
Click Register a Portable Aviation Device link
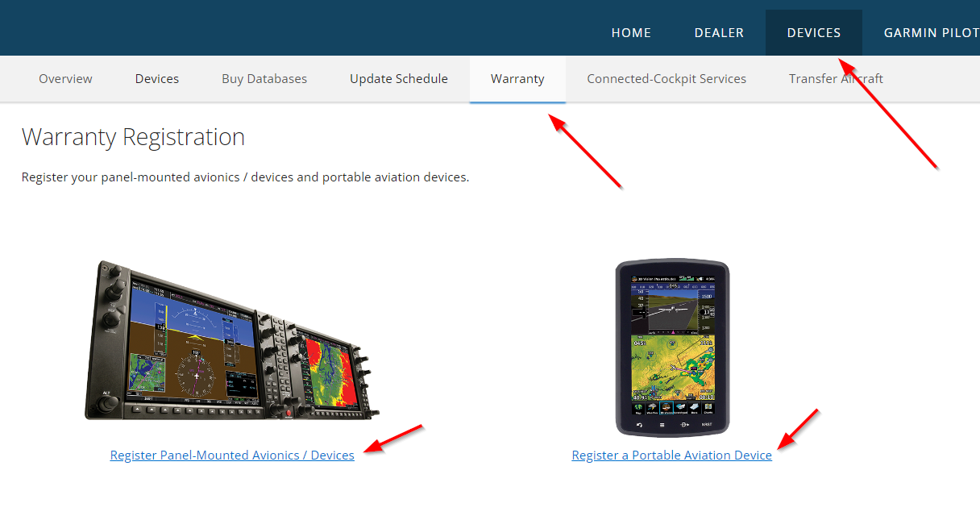672,456
